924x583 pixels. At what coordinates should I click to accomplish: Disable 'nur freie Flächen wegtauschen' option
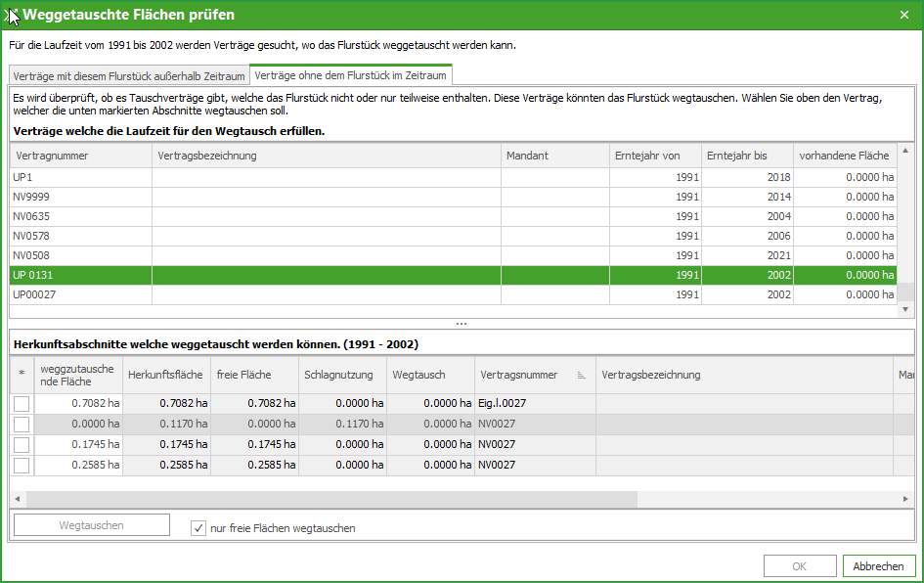(198, 528)
